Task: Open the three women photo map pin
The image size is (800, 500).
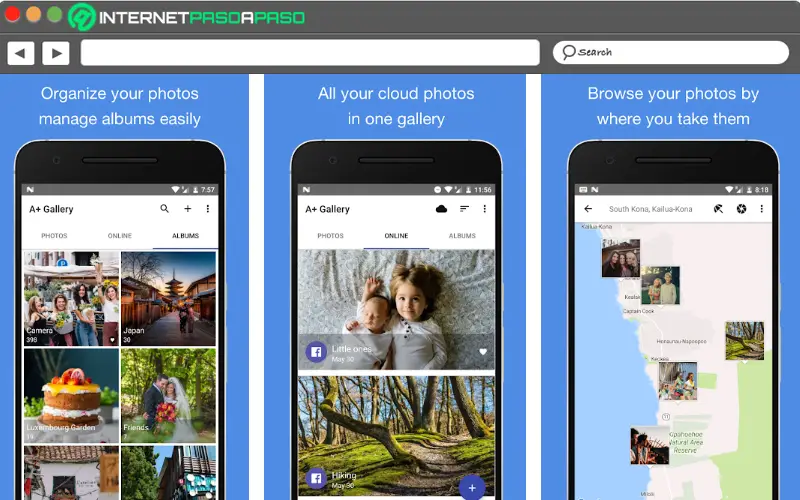Action: [x=621, y=258]
